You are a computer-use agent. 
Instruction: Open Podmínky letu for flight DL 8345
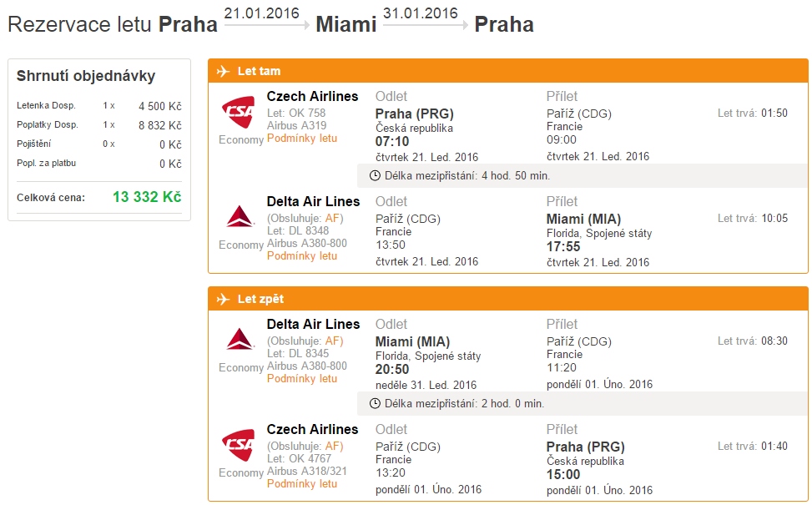tap(302, 379)
